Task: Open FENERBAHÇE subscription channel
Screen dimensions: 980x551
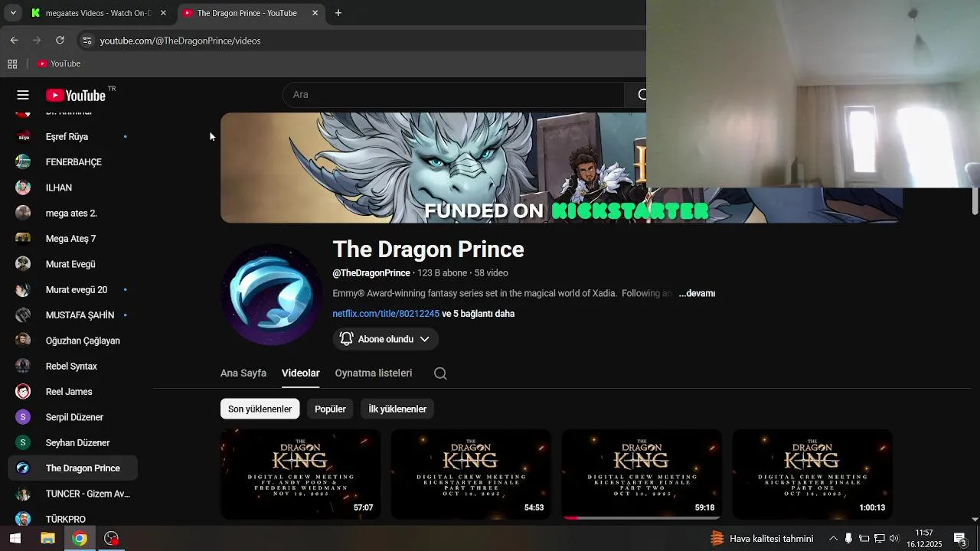Action: (73, 162)
